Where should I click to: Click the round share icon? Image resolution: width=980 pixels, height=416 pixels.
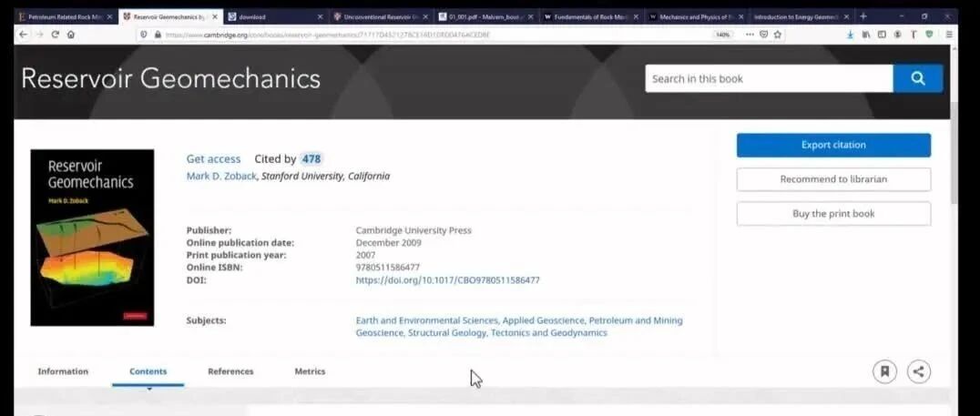pos(918,371)
